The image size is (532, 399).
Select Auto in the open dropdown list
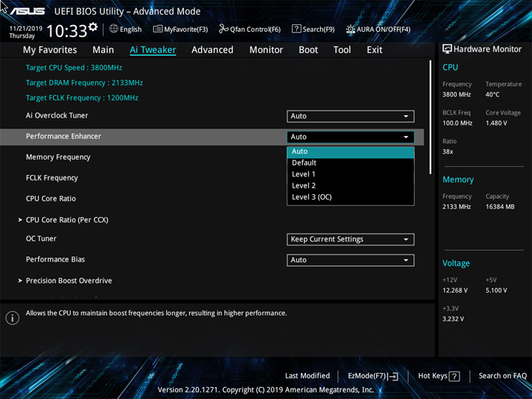[x=350, y=151]
